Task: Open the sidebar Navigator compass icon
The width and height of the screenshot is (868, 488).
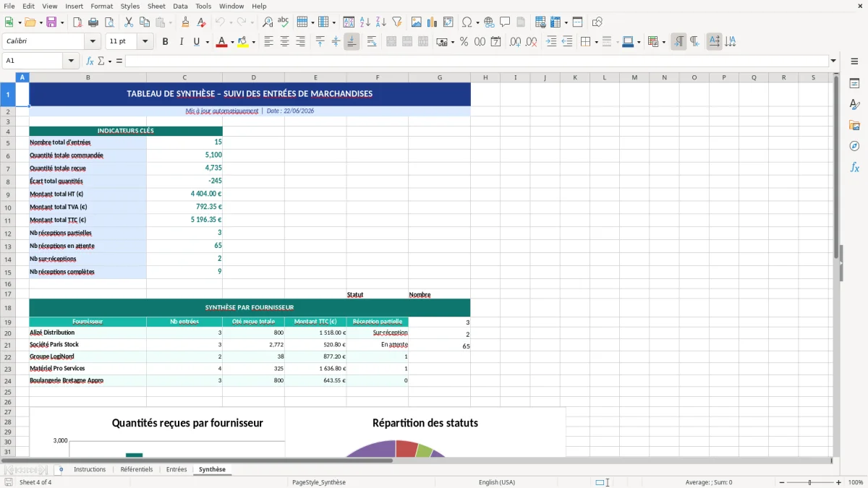Action: click(854, 146)
